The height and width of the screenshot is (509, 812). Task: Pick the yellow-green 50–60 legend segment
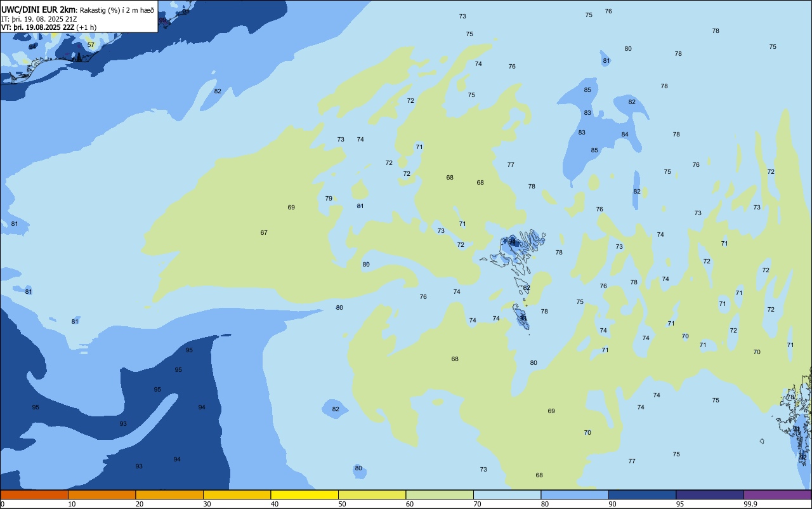point(372,494)
